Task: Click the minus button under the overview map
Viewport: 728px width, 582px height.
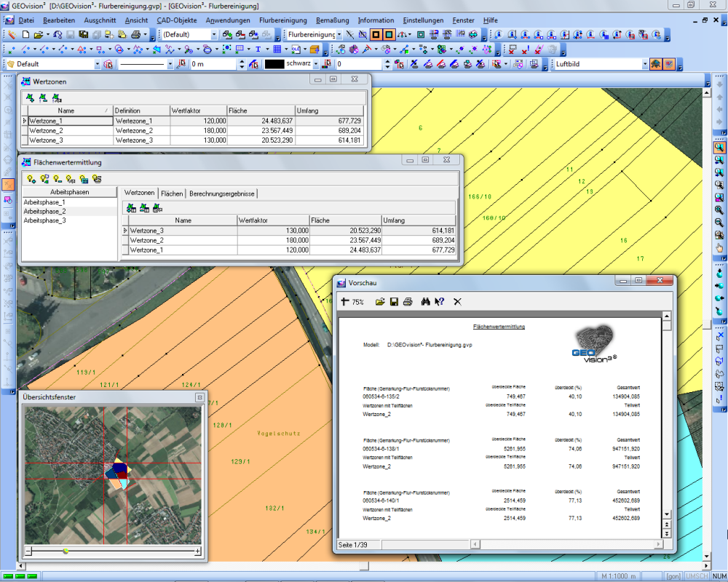Action: 28,551
